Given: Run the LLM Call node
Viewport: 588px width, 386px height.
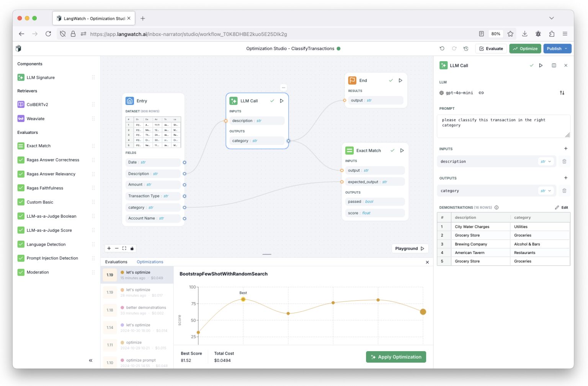Looking at the screenshot, I should tap(282, 101).
